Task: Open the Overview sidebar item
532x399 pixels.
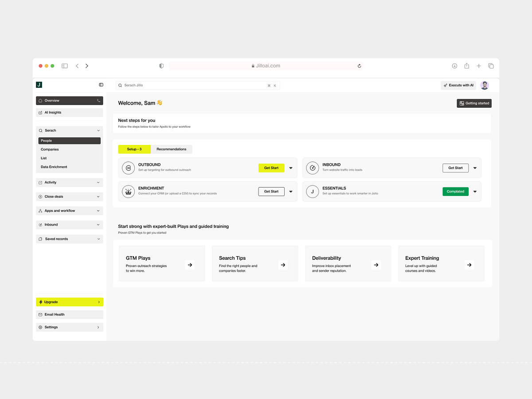Action: [70, 101]
